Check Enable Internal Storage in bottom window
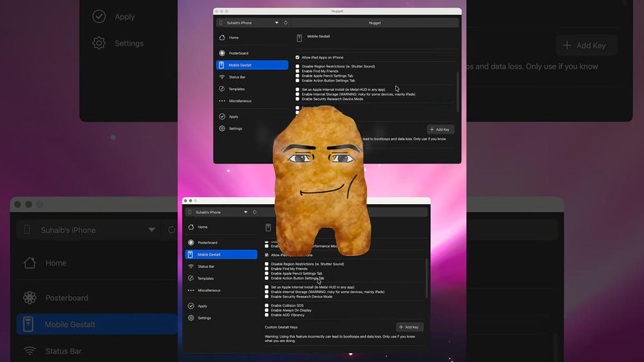Image resolution: width=644 pixels, height=362 pixels. [x=267, y=292]
